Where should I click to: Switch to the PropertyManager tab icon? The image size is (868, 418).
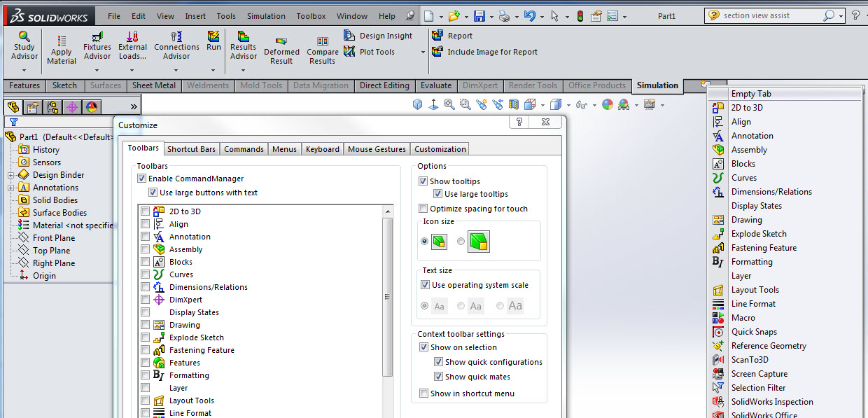32,107
